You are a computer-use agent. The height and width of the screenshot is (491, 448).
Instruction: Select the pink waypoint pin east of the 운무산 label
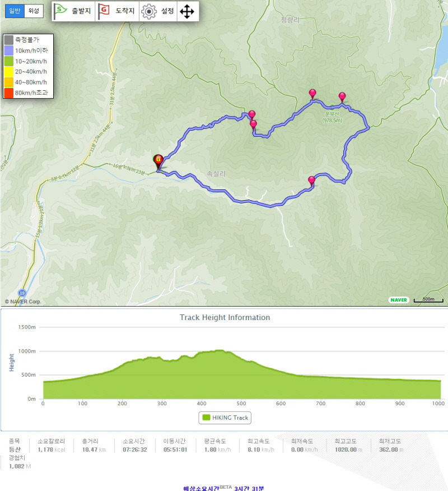(342, 97)
